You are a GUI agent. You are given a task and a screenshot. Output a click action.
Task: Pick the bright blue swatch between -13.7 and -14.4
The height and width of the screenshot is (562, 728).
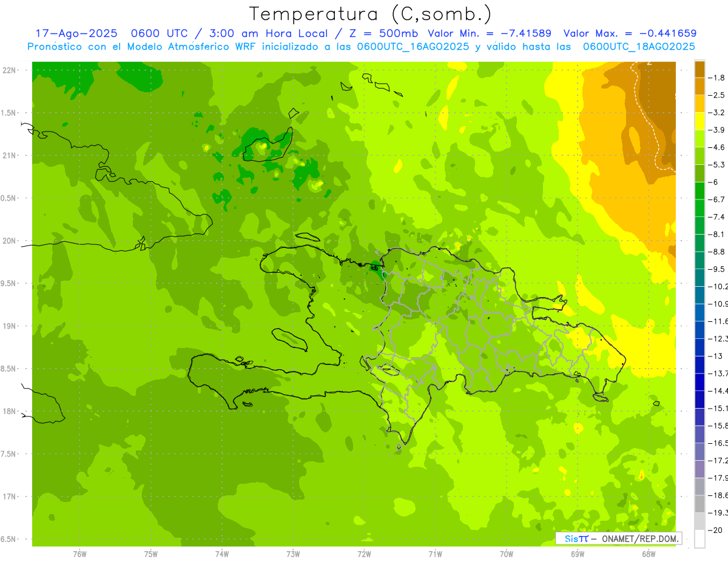[699, 382]
